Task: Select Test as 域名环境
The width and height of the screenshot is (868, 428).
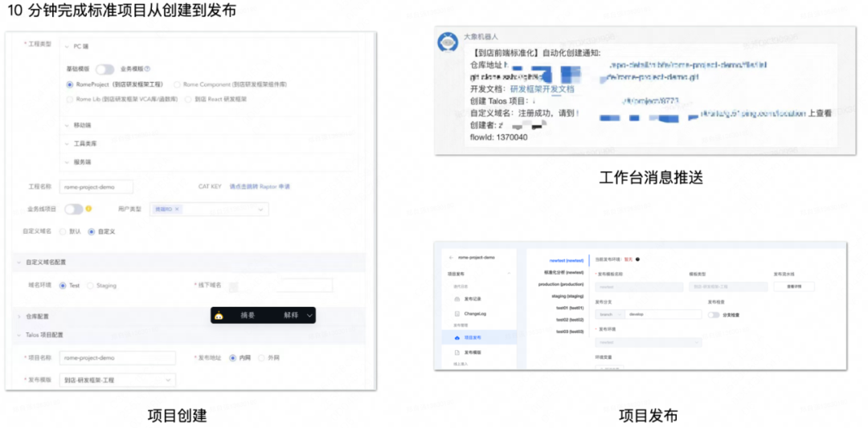Action: (63, 286)
